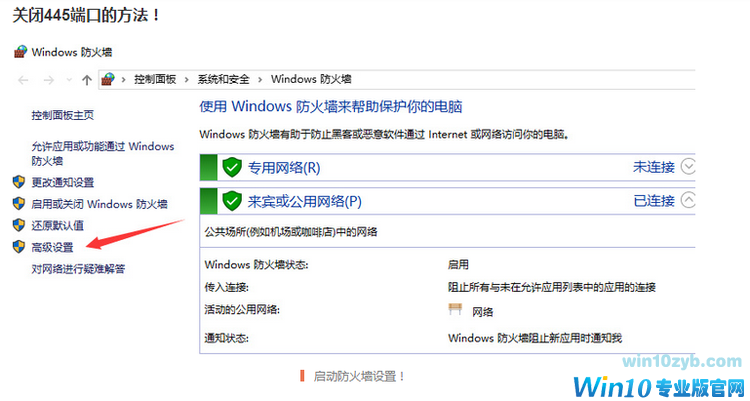Click the shield icon beside 启用或关闭 Windows 防火墙
Screen dimensions: 750x401
(x=19, y=203)
